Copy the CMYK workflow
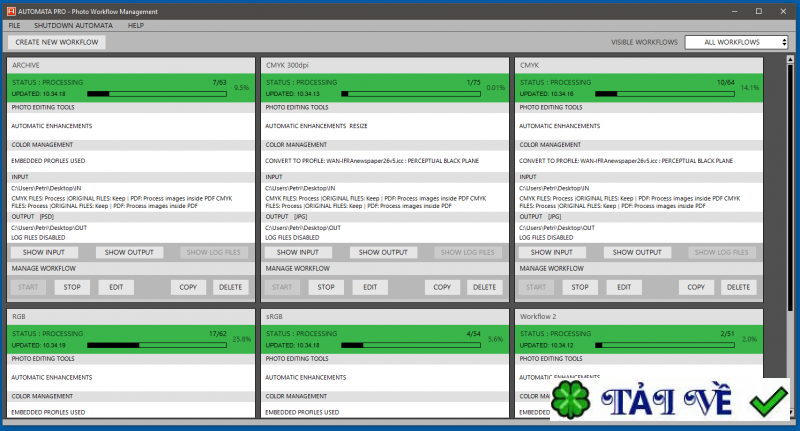The width and height of the screenshot is (800, 431). coord(696,287)
